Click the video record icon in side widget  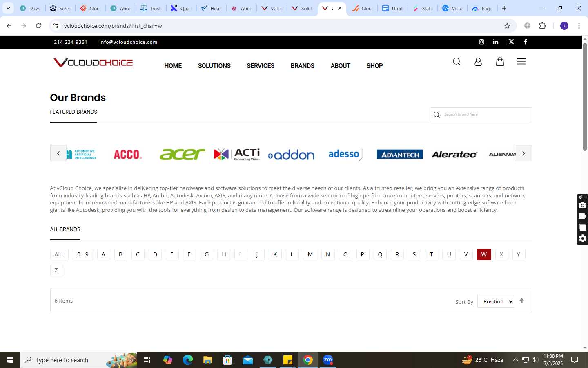pyautogui.click(x=583, y=216)
